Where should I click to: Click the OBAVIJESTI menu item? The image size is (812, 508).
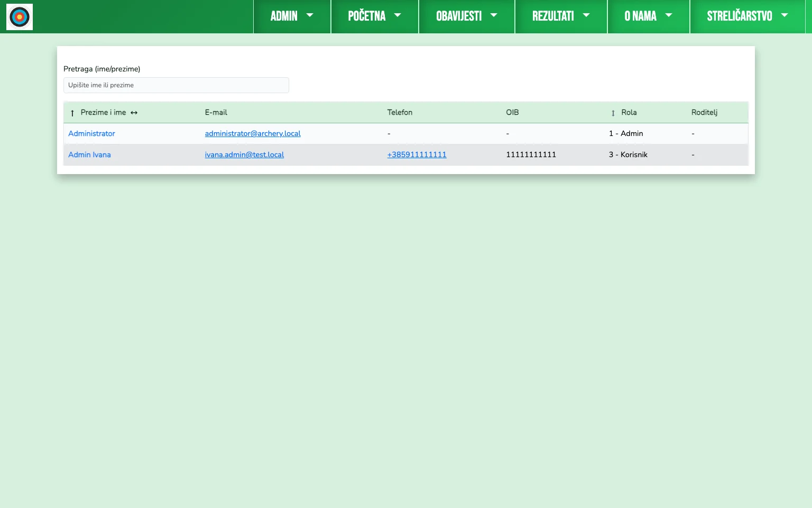459,16
